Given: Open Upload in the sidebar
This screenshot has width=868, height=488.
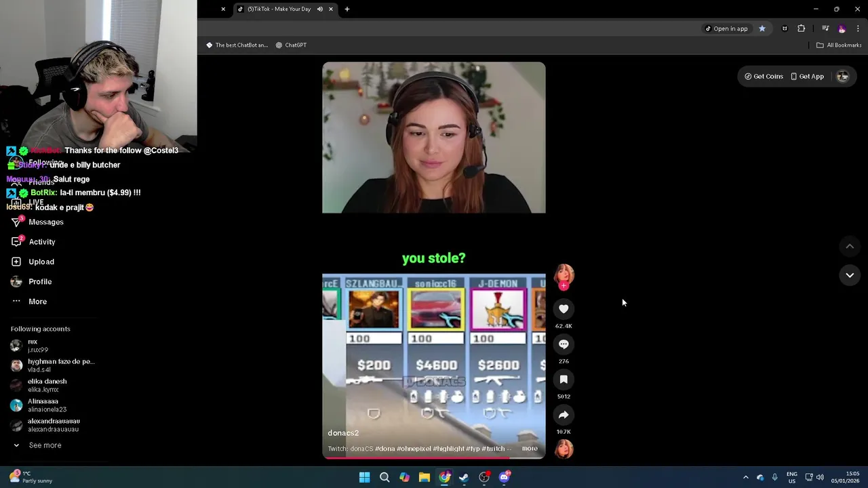Looking at the screenshot, I should (41, 262).
